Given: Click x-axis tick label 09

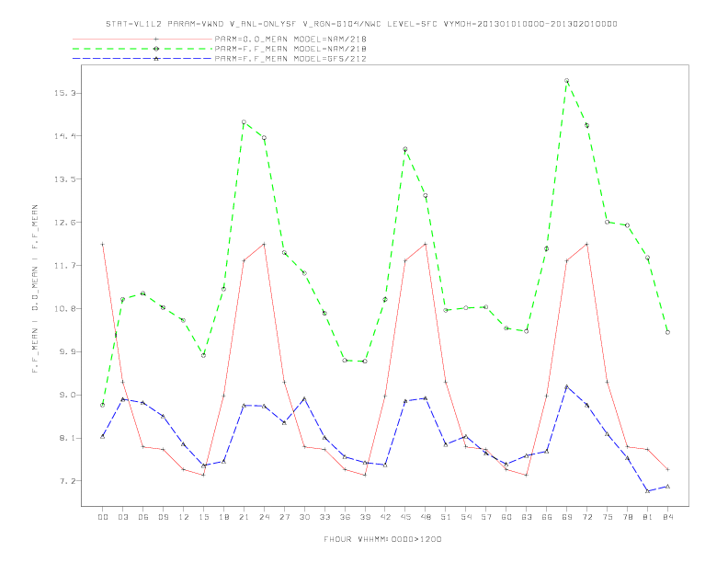Looking at the screenshot, I should point(164,517).
